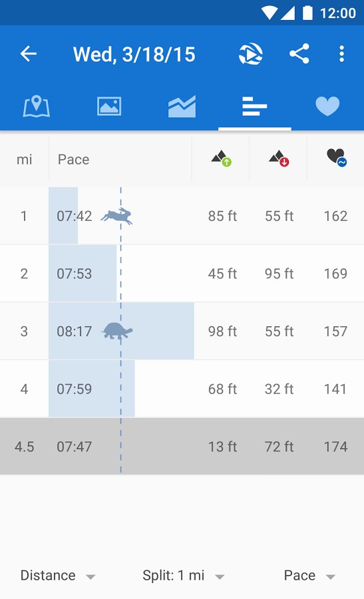364x599 pixels.
Task: Open the heart rate tab
Action: pos(327,106)
